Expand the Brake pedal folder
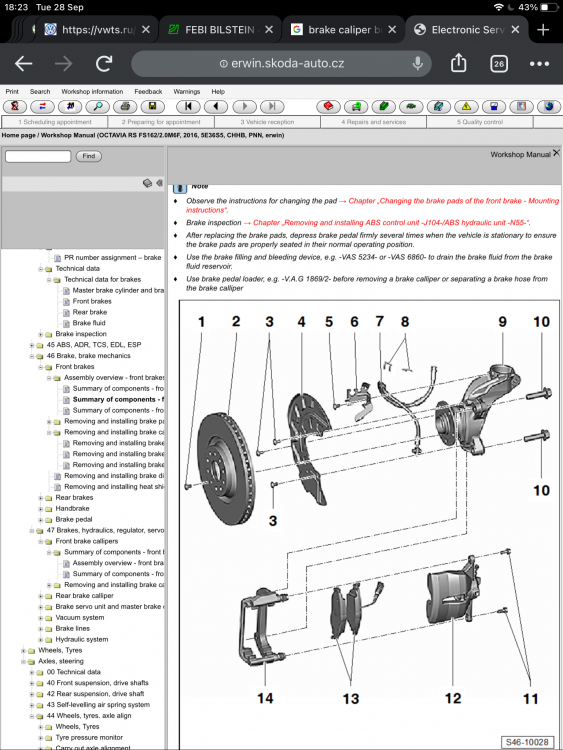 [x=41, y=519]
